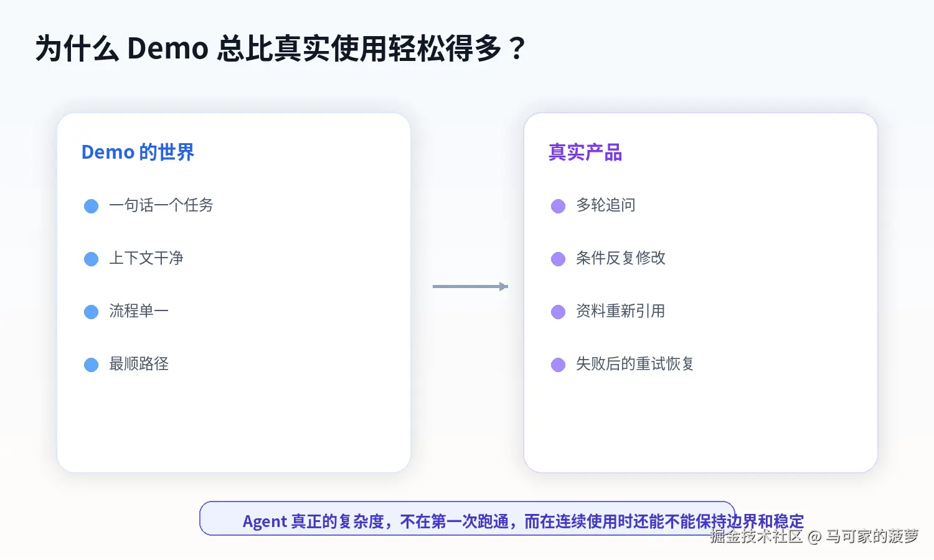
Task: Click the purple bullet beside 条件反复修改
Action: pos(558,259)
